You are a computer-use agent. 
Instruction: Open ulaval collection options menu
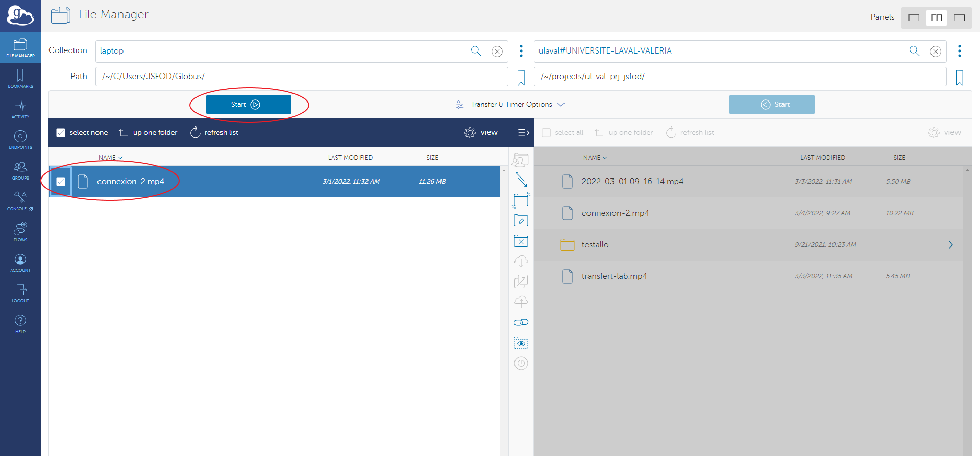tap(959, 51)
